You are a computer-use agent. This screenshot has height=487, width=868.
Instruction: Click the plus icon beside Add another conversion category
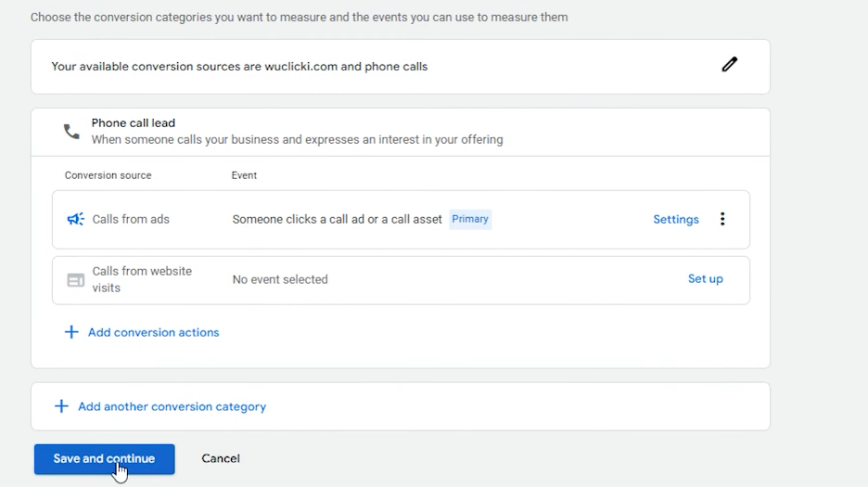pyautogui.click(x=61, y=406)
